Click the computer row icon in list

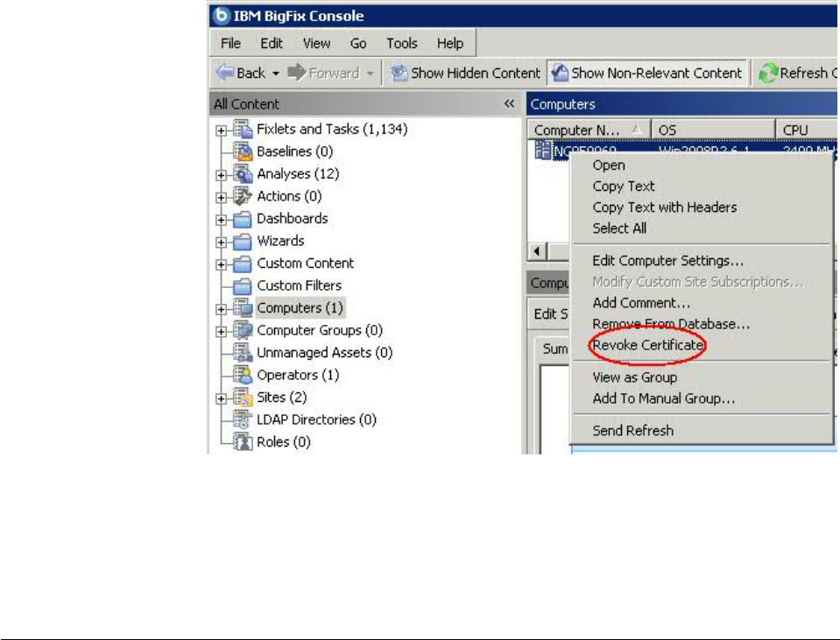542,151
